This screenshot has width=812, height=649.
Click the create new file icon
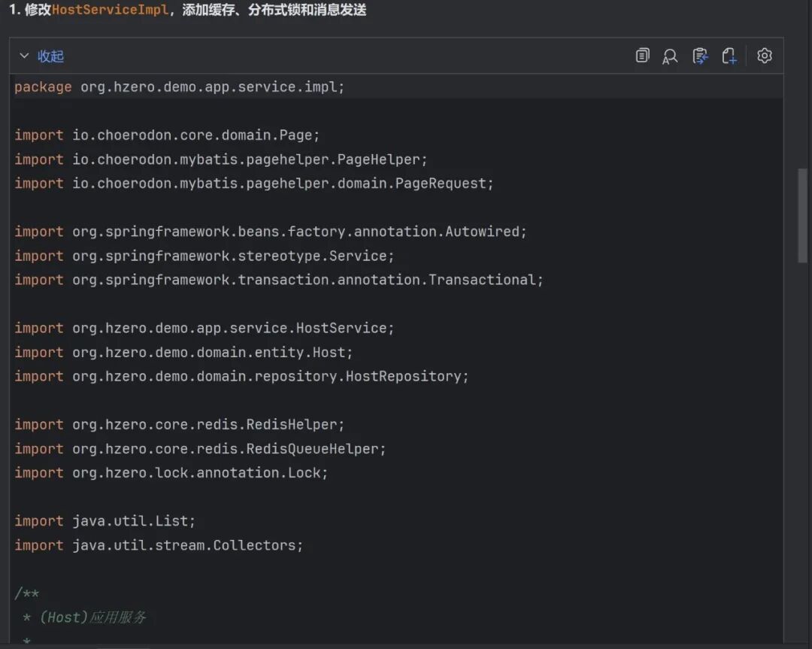tap(729, 56)
